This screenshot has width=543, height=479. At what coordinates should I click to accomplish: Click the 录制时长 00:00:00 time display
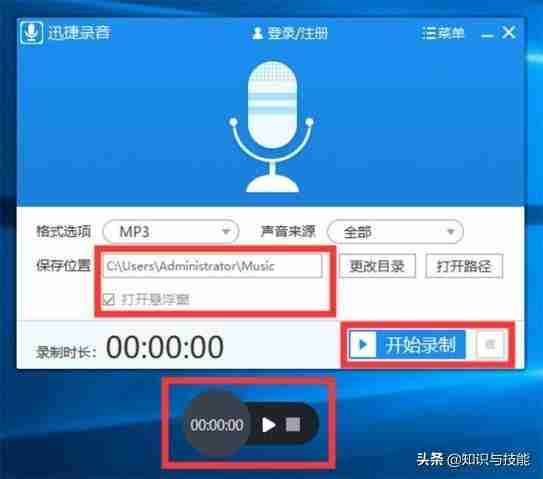coord(165,347)
